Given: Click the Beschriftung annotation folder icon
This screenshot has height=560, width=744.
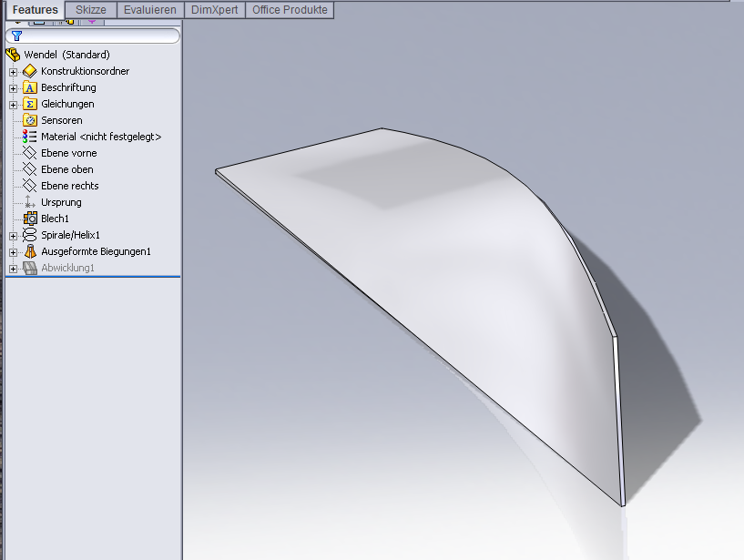Looking at the screenshot, I should (29, 87).
